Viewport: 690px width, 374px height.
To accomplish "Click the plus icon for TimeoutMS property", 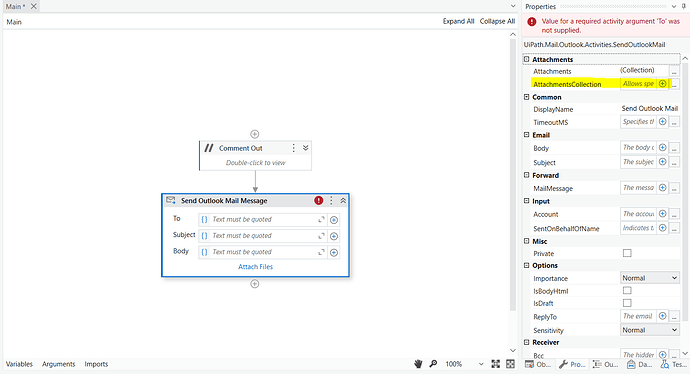I will pyautogui.click(x=663, y=121).
